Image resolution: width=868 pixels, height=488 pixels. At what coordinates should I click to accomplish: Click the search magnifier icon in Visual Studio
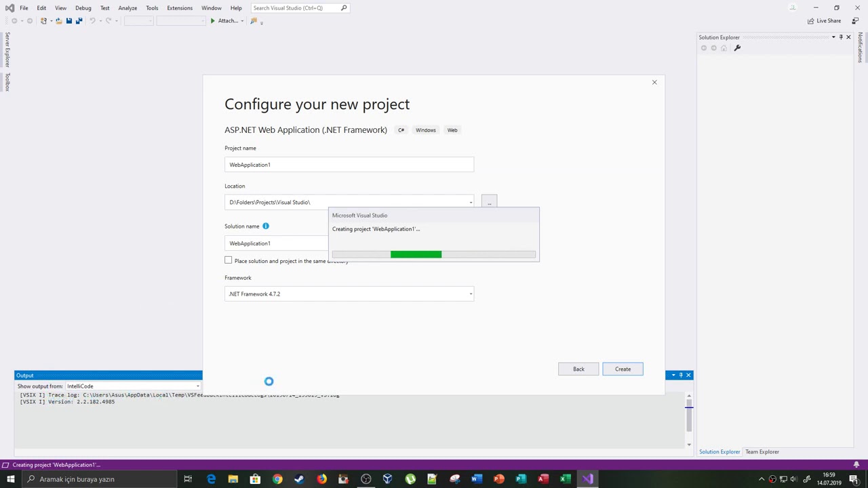(x=344, y=8)
